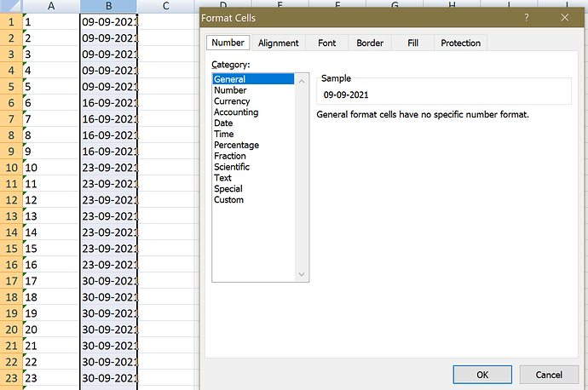Open the Font tab
Image resolution: width=588 pixels, height=390 pixels.
327,43
